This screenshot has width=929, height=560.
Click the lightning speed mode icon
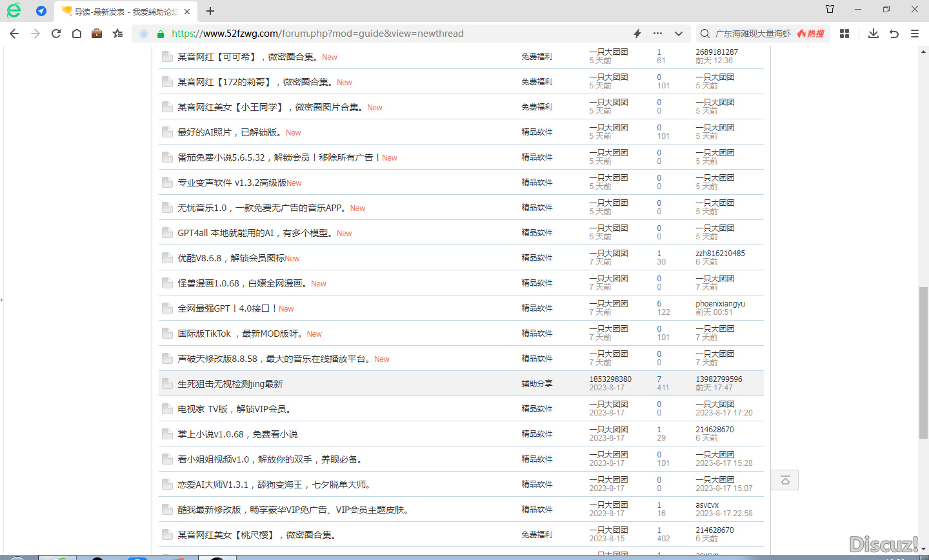coord(637,34)
